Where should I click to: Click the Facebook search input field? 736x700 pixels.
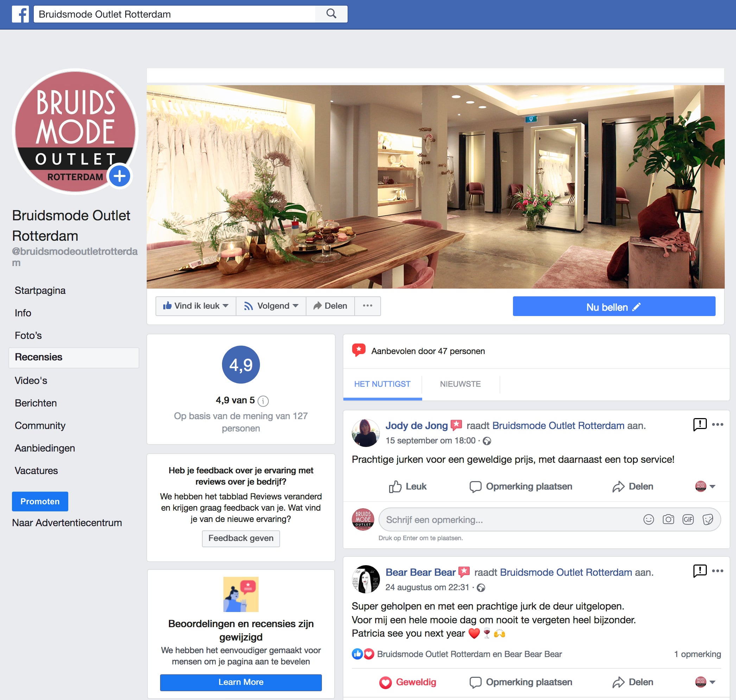(175, 14)
